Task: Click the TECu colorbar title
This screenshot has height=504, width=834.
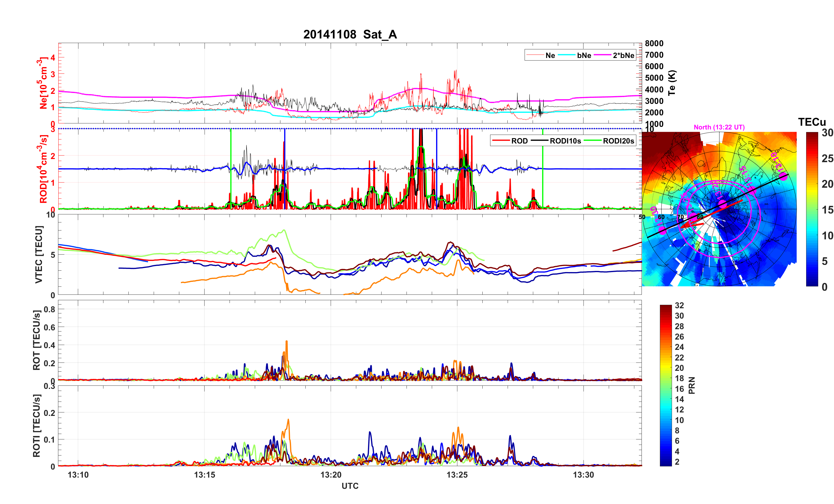Action: click(812, 122)
